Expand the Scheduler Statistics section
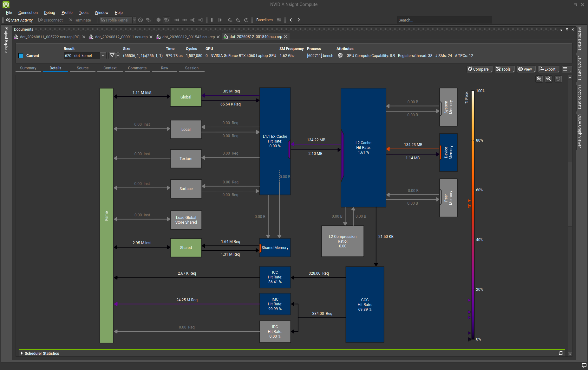 pos(22,353)
